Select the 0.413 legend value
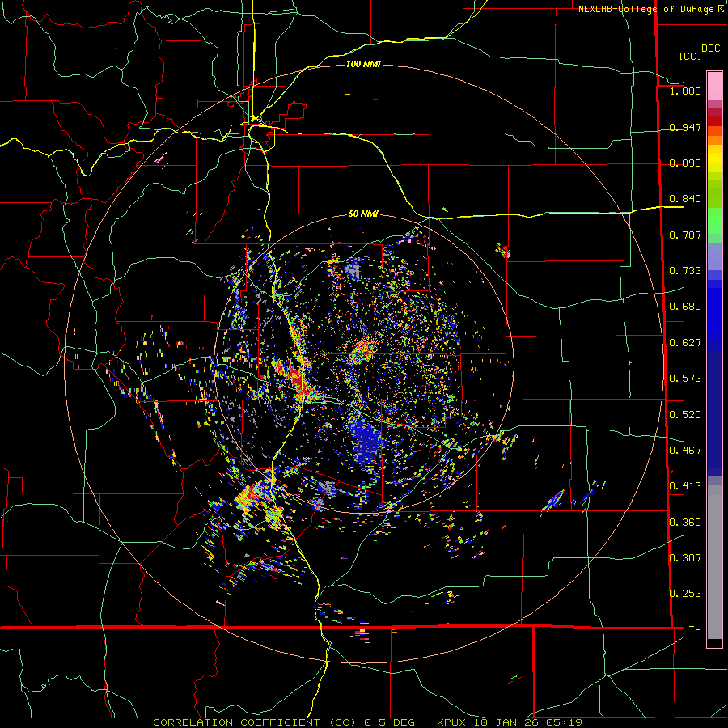Screen dimensions: 728x728 (685, 486)
